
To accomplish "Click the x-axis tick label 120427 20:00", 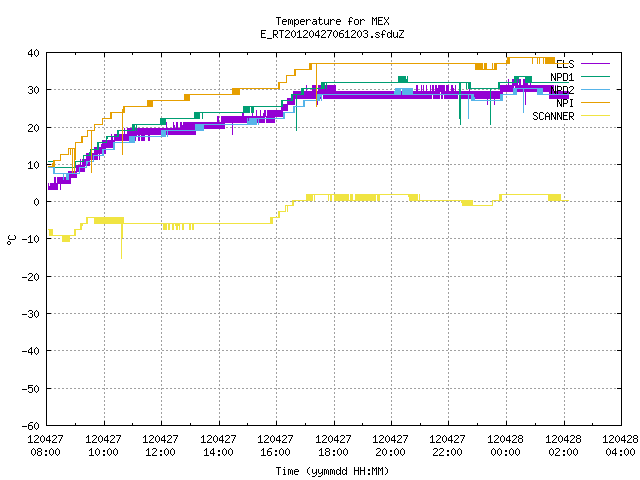I will tap(391, 446).
